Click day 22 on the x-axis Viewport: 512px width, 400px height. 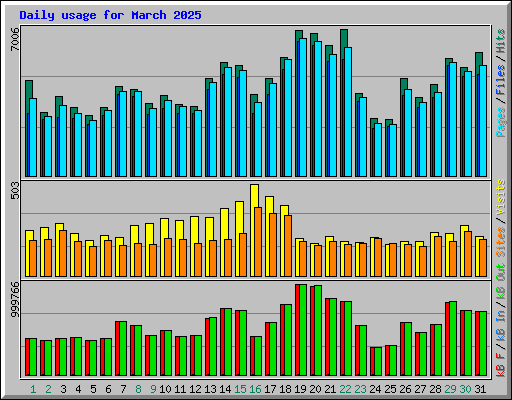click(x=345, y=389)
